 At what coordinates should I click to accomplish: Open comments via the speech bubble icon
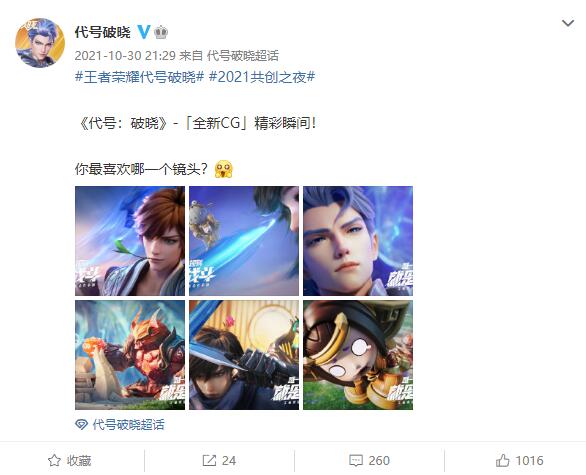[x=356, y=460]
